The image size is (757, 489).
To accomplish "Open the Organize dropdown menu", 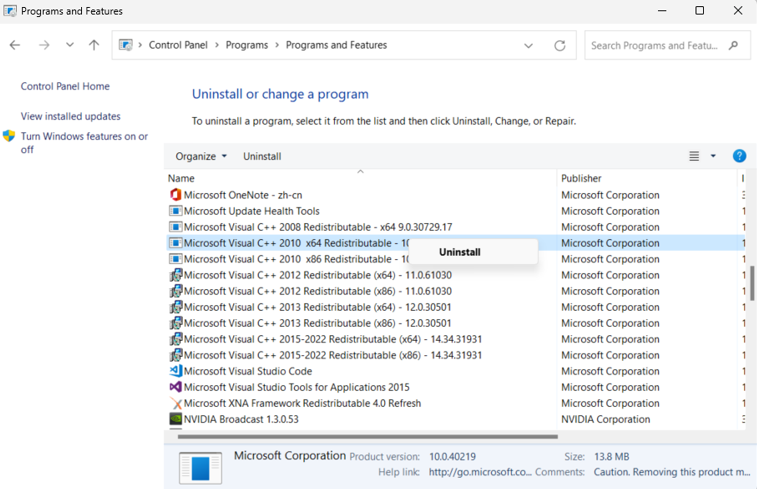I will click(201, 156).
